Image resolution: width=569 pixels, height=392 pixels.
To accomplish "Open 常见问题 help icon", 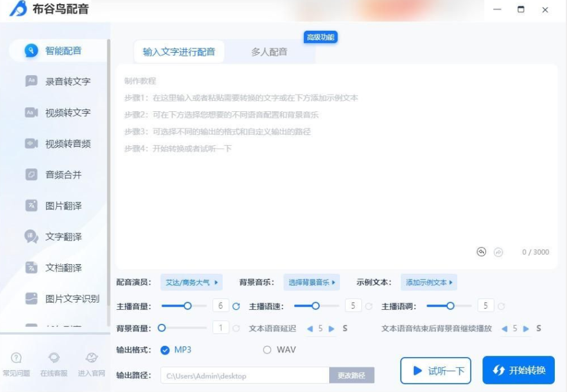I will click(x=16, y=358).
